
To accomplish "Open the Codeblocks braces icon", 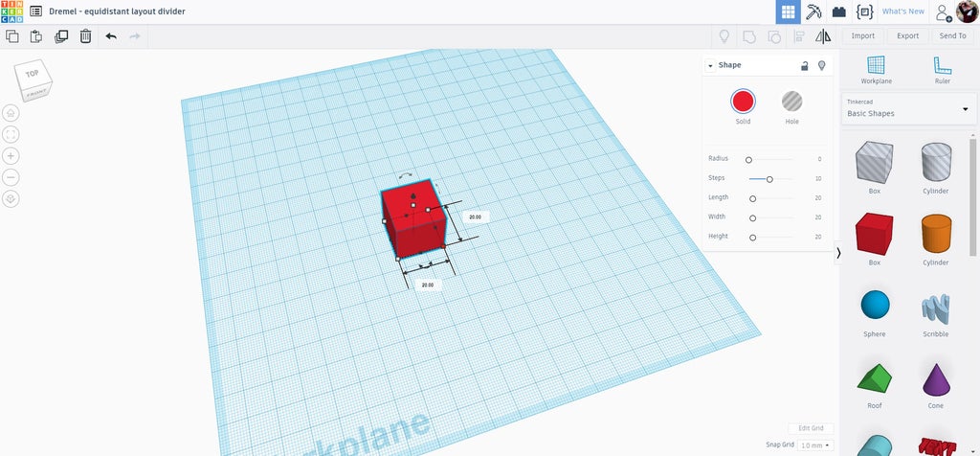I will point(864,11).
